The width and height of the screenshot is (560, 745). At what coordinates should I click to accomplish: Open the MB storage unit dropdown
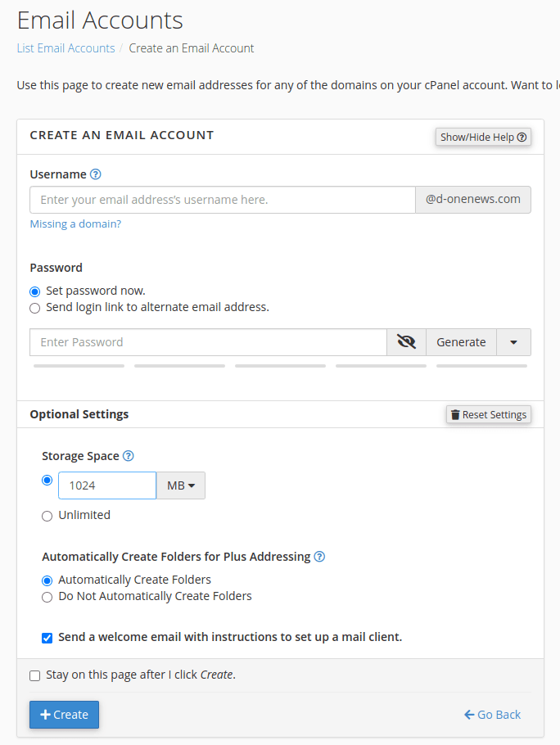pos(180,485)
